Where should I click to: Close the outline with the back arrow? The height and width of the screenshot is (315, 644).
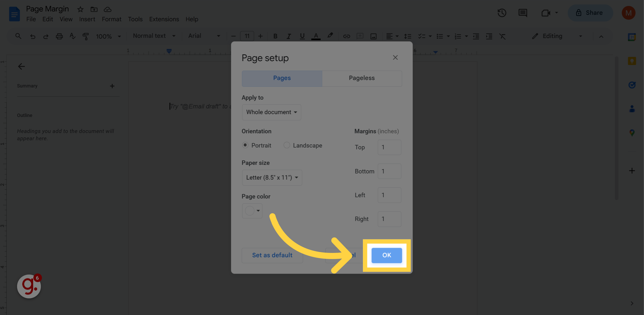click(x=21, y=67)
